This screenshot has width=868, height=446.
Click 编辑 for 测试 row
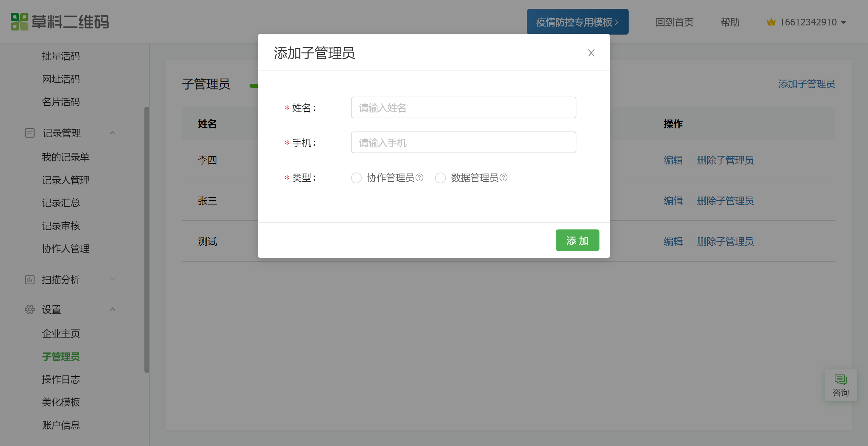tap(673, 242)
